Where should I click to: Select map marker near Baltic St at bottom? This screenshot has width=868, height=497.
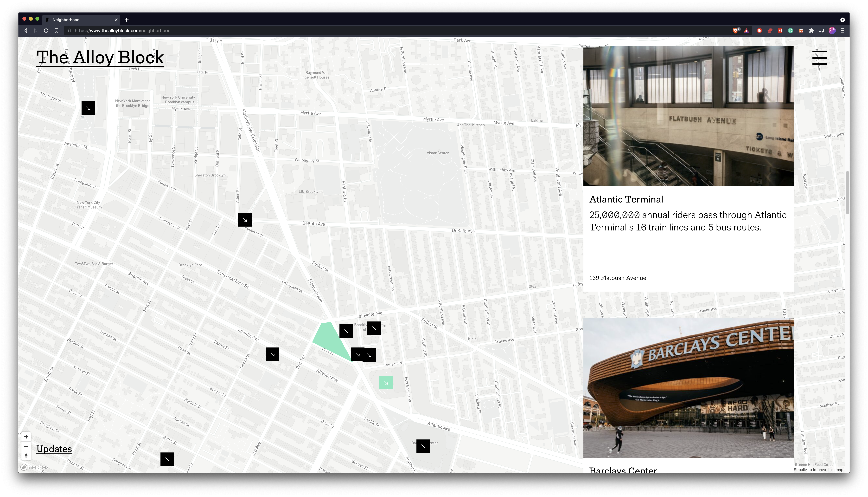167,459
